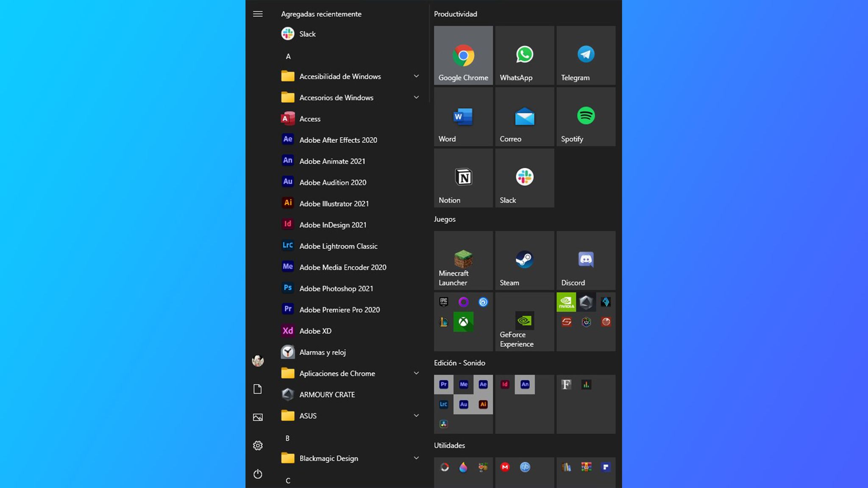Open qBittorrent from Utilidades
The image size is (868, 488).
tap(525, 467)
